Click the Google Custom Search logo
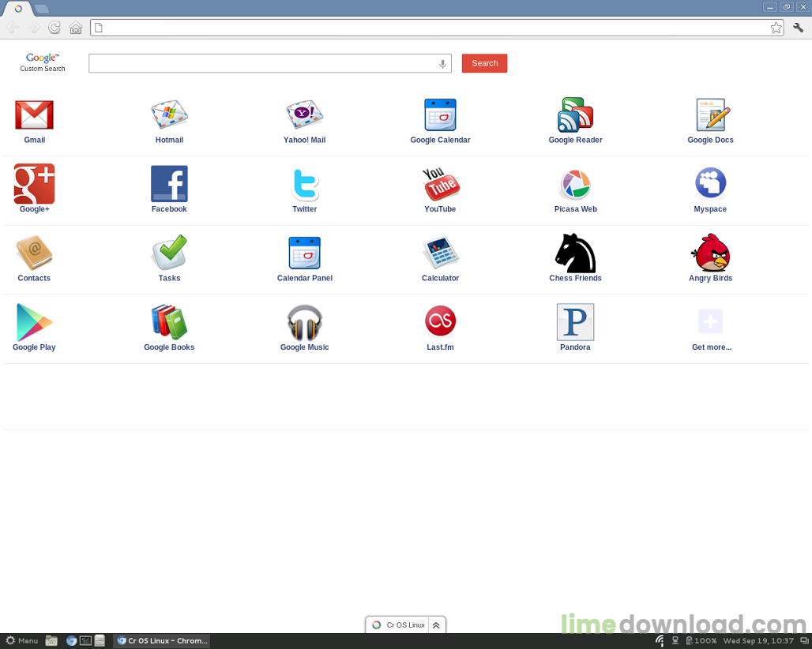Image resolution: width=812 pixels, height=649 pixels. pyautogui.click(x=43, y=62)
